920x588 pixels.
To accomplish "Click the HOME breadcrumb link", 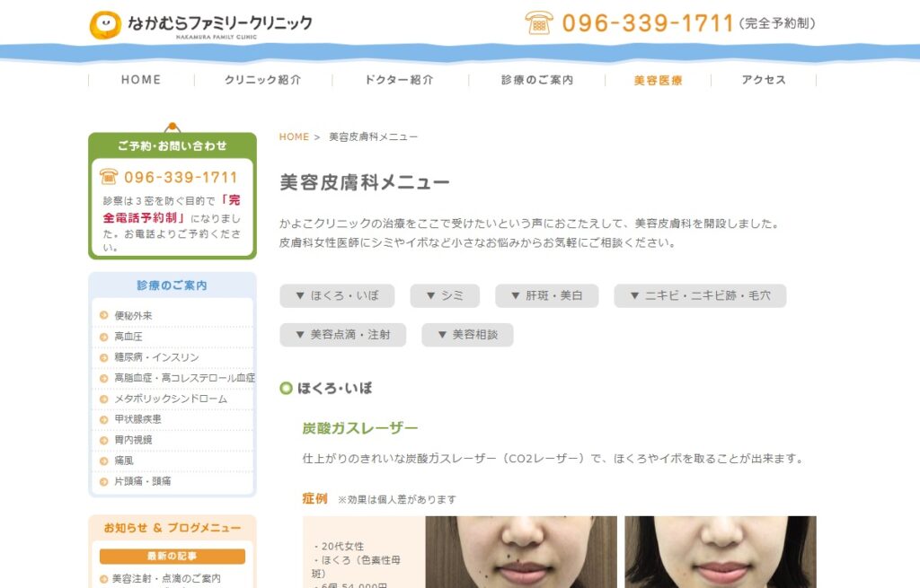I will pyautogui.click(x=294, y=137).
